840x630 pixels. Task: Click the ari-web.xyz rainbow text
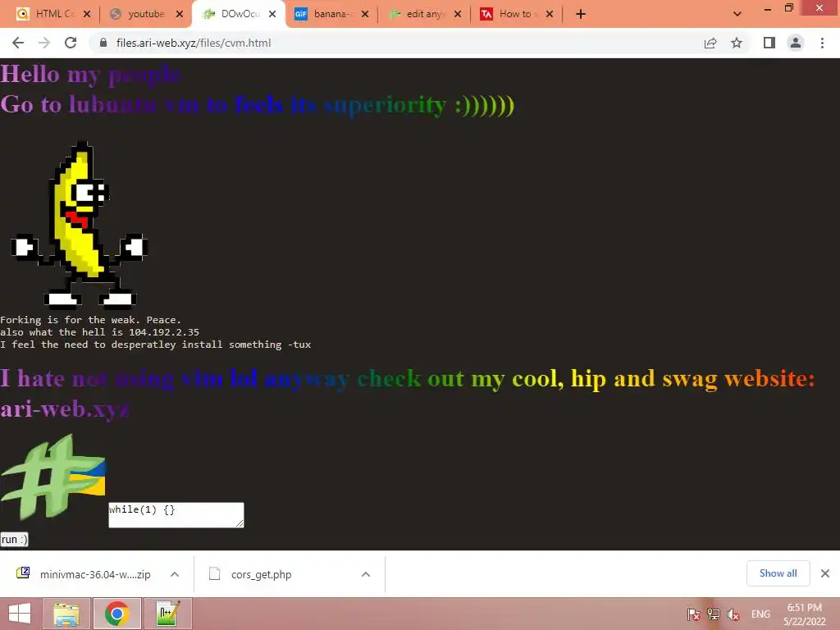(x=64, y=409)
